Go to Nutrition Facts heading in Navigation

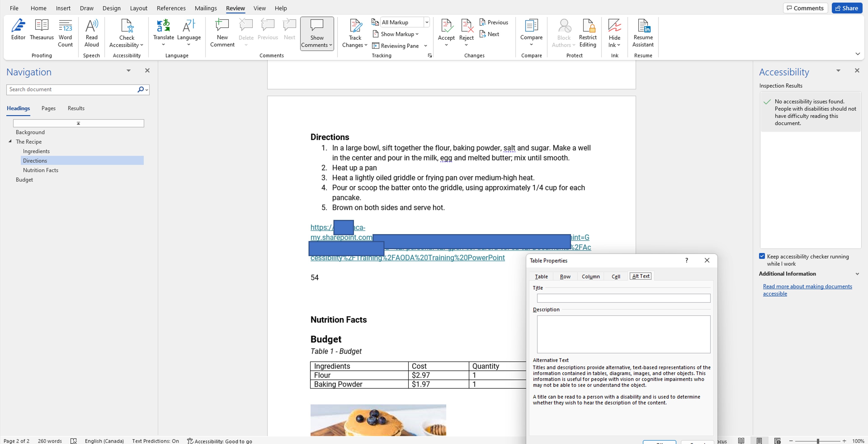[40, 170]
